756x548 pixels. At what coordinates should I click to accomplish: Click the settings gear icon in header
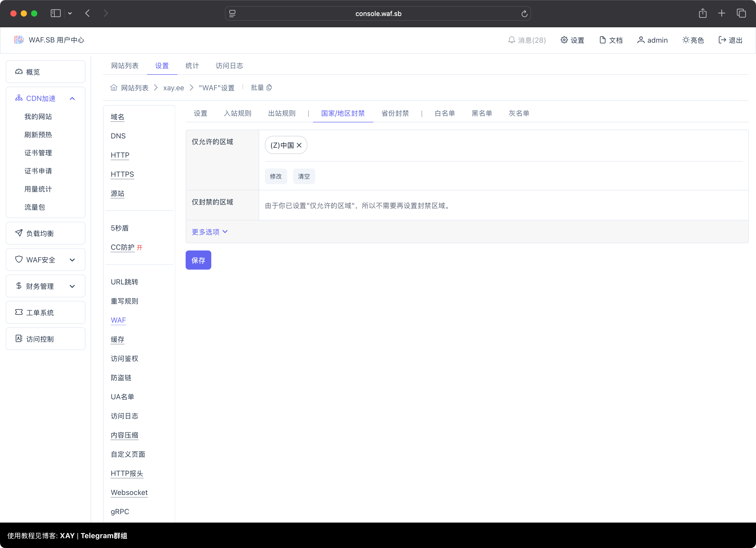pyautogui.click(x=564, y=40)
